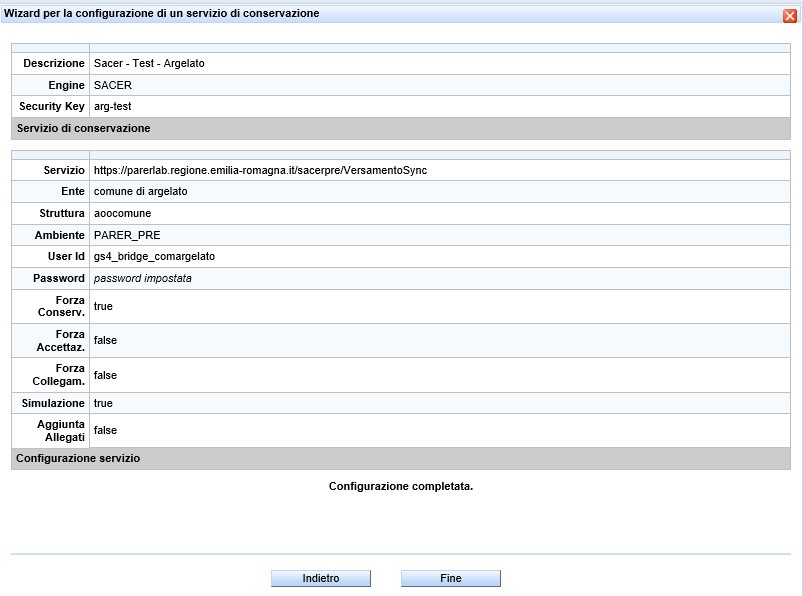Screen dimensions: 803x596
Task: Select the 'comune di argelato' Ente value
Action: 140,191
